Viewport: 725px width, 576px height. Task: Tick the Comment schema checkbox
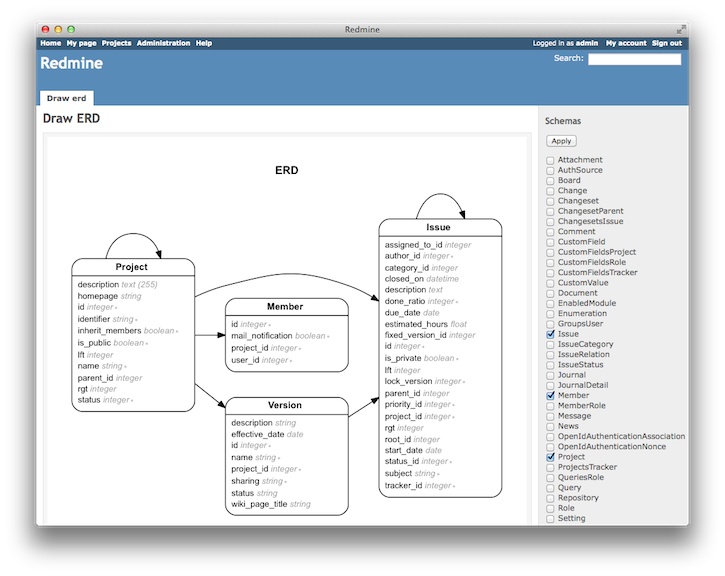[550, 232]
